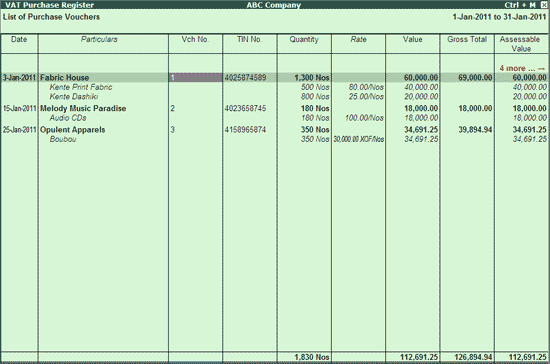
Task: Click the TIN No. column header
Action: [249, 39]
